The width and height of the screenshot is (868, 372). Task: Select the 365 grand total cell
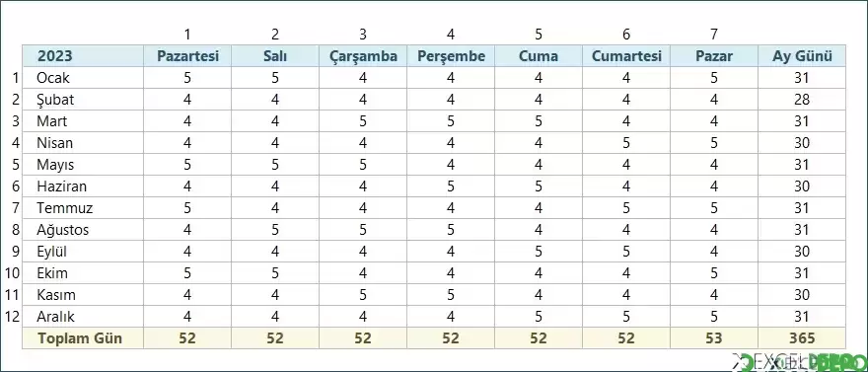coord(802,338)
